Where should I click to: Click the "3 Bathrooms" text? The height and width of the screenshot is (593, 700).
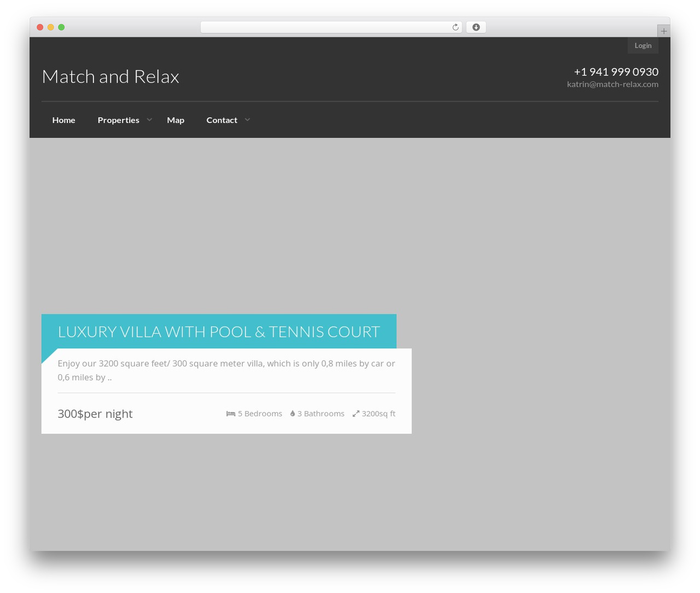(321, 414)
